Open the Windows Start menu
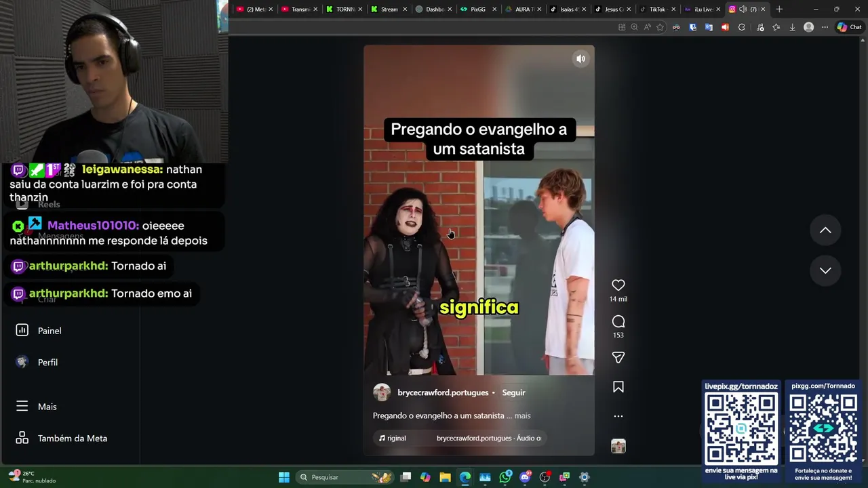 284,477
